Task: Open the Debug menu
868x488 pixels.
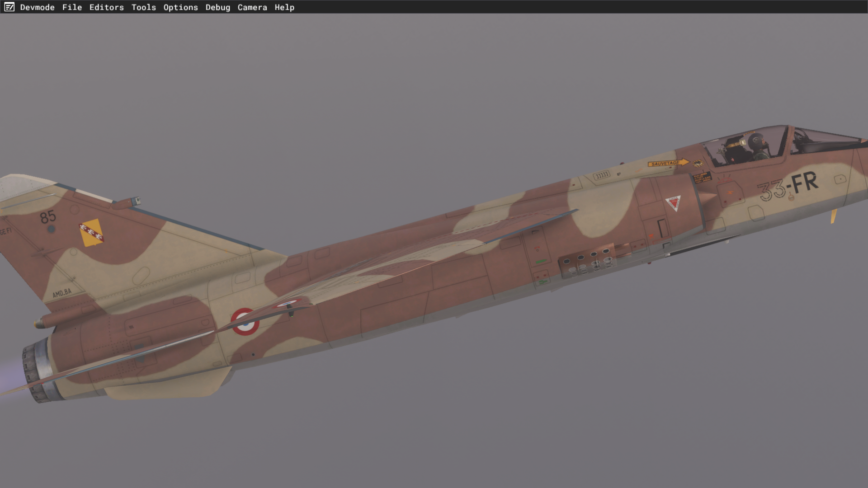Action: tap(217, 7)
